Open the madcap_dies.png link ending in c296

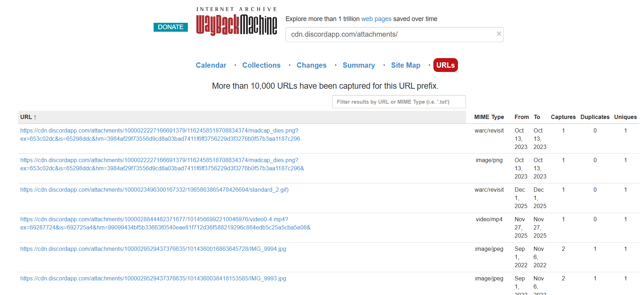[x=160, y=135]
